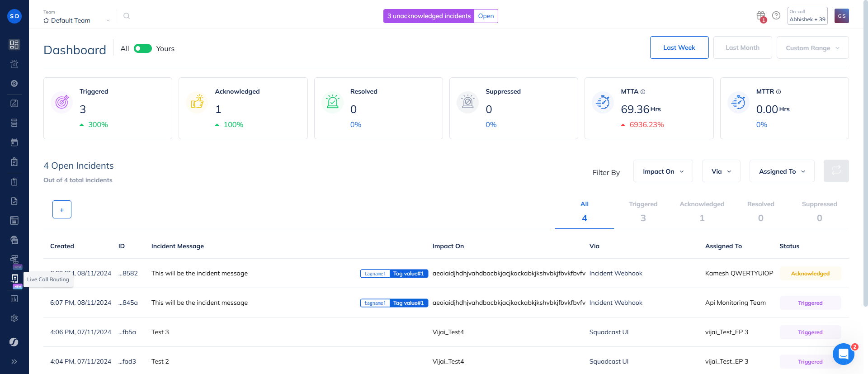
Task: Open the settings gear in sidebar
Action: pyautogui.click(x=14, y=318)
